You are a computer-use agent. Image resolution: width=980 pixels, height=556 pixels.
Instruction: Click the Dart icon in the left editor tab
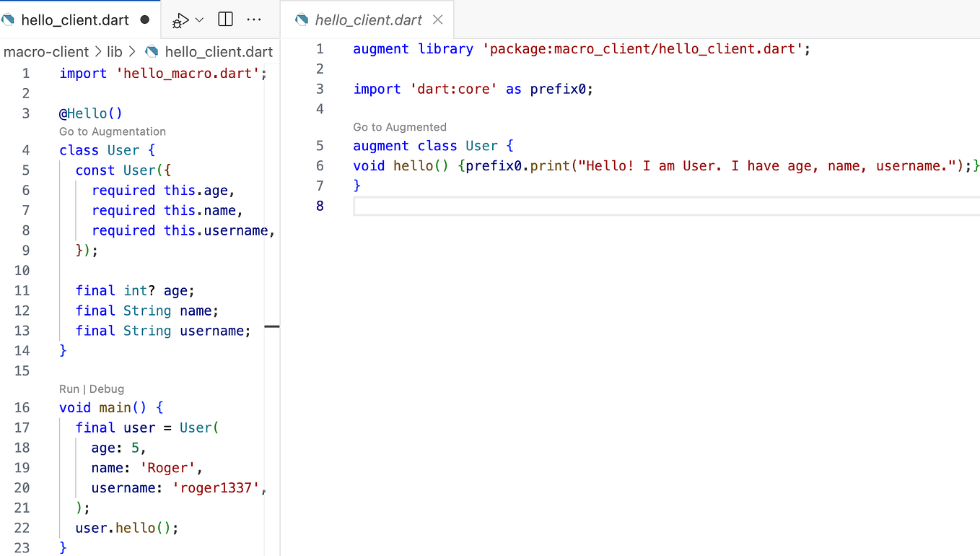click(x=9, y=21)
